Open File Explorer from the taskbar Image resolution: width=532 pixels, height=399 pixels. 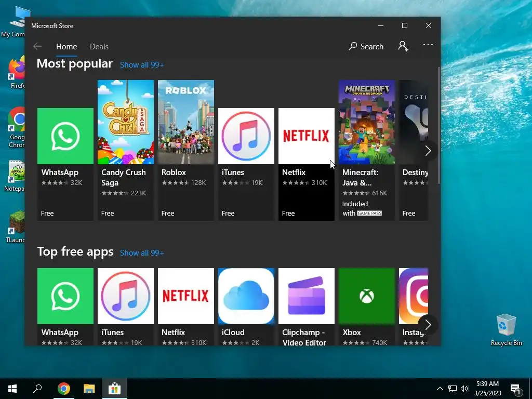point(89,389)
